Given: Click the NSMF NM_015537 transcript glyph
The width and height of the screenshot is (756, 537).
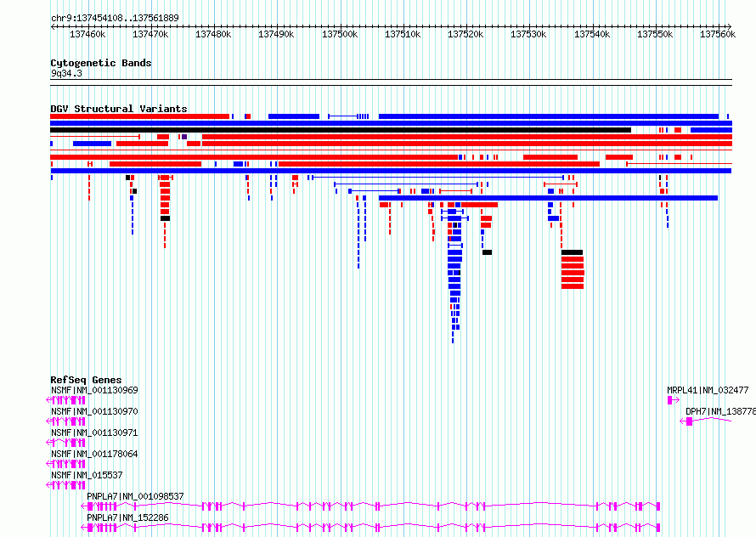Looking at the screenshot, I should tap(65, 485).
